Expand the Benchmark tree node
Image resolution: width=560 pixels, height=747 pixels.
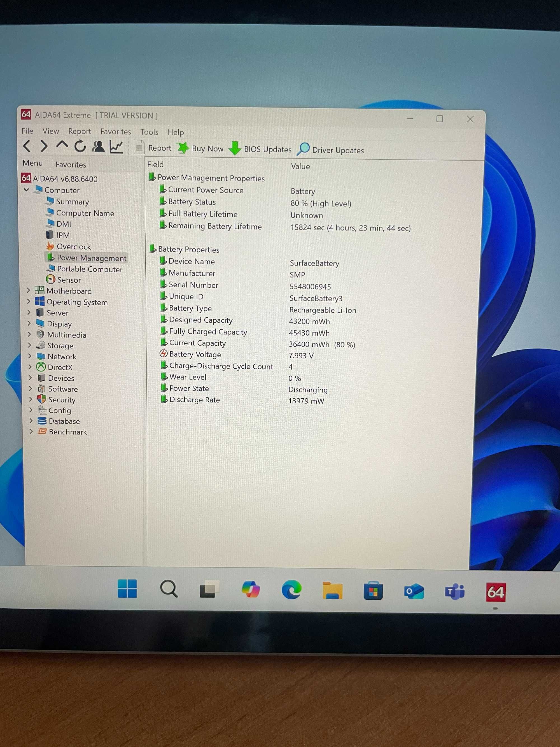[31, 431]
